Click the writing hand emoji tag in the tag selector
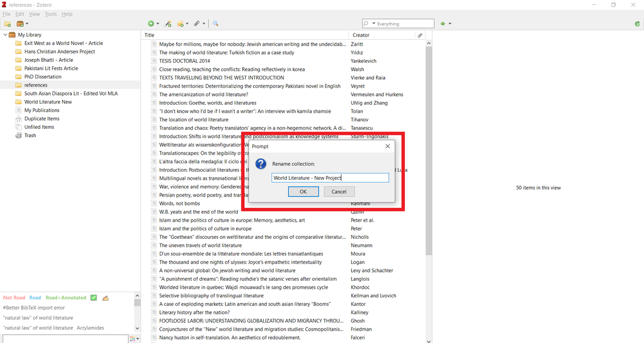This screenshot has height=343, width=644. coord(106,297)
